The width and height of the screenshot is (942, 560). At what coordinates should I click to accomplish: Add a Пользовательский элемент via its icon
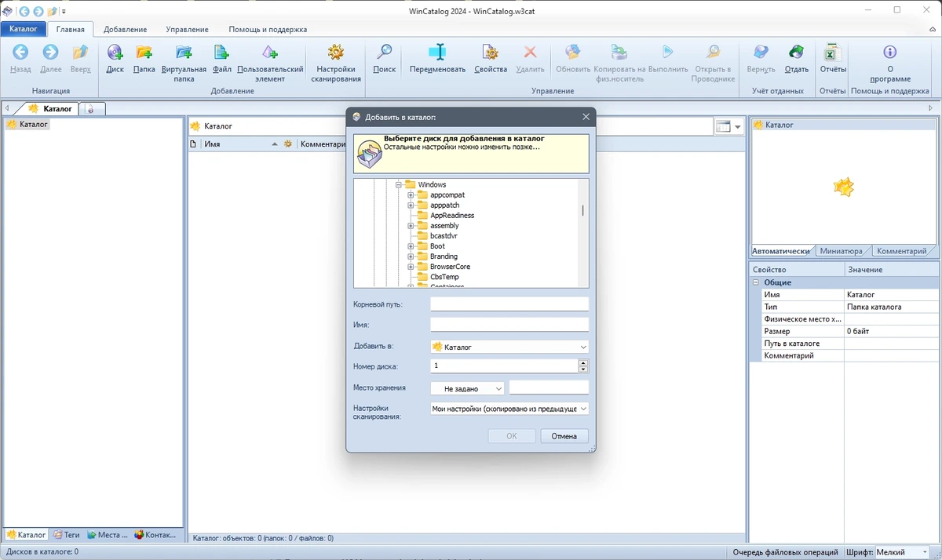tap(270, 53)
